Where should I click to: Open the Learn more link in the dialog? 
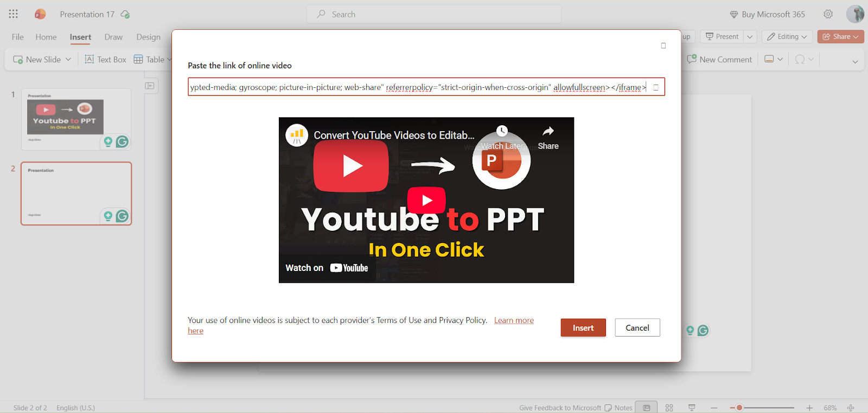pos(514,320)
